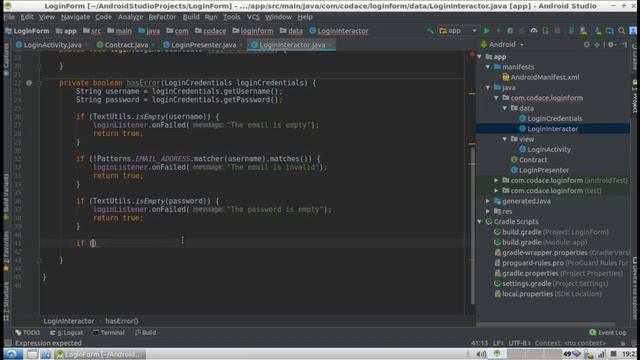640x360 pixels.
Task: Select LoginCredentials class in project tree
Action: tap(554, 118)
